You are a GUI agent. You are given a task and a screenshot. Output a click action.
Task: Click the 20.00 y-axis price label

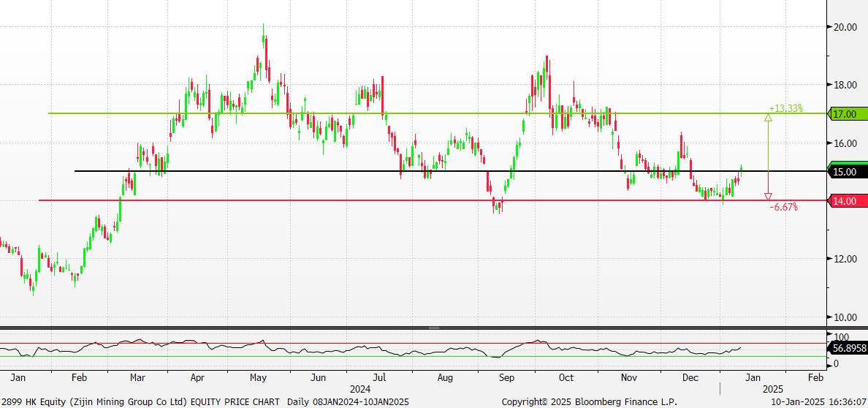(x=847, y=27)
